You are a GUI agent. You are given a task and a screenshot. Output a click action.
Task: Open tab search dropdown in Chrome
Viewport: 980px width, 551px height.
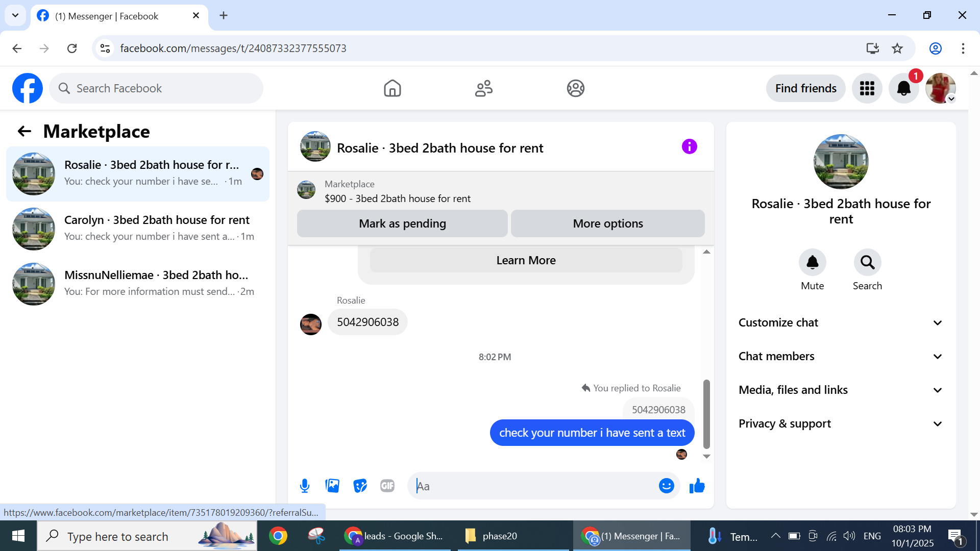(x=15, y=15)
